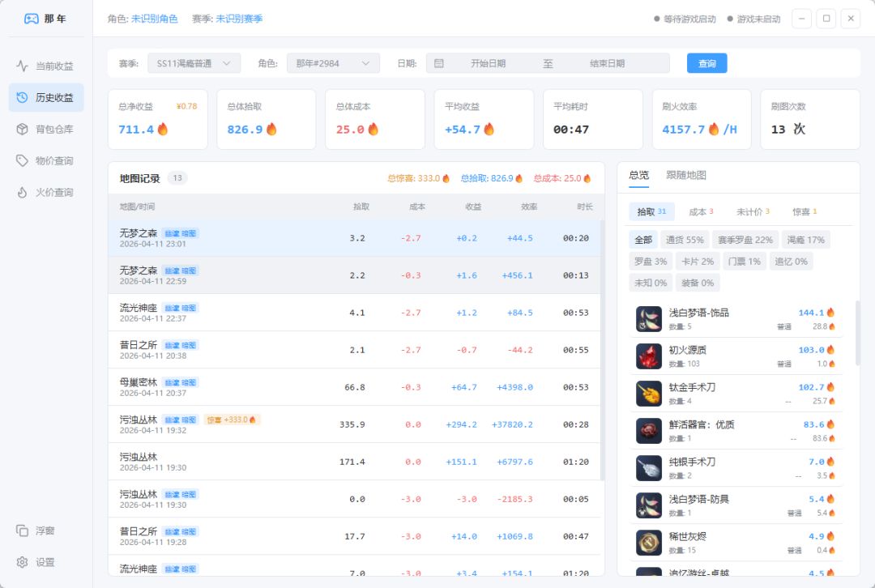
Task: Click the 浅白梦语-饰品 item icon
Action: click(x=648, y=319)
